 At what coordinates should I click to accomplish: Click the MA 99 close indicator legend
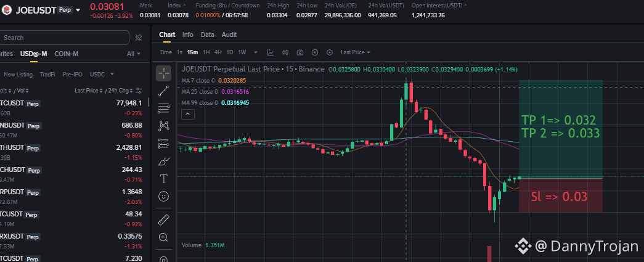click(215, 103)
